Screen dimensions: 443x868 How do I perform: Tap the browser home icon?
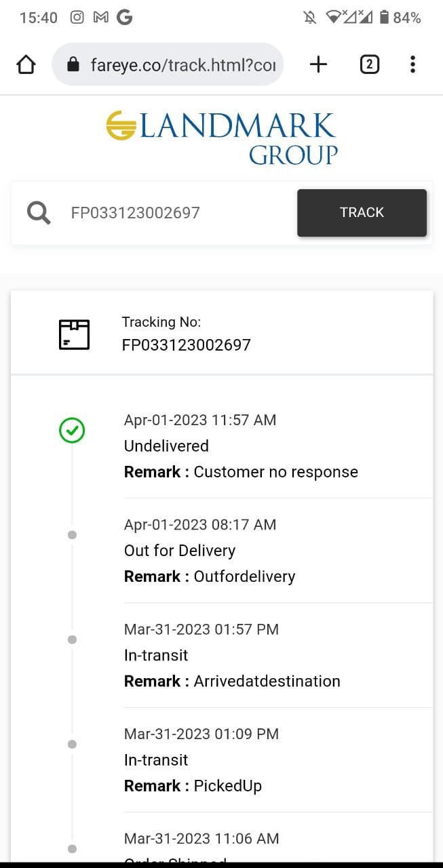pyautogui.click(x=26, y=64)
